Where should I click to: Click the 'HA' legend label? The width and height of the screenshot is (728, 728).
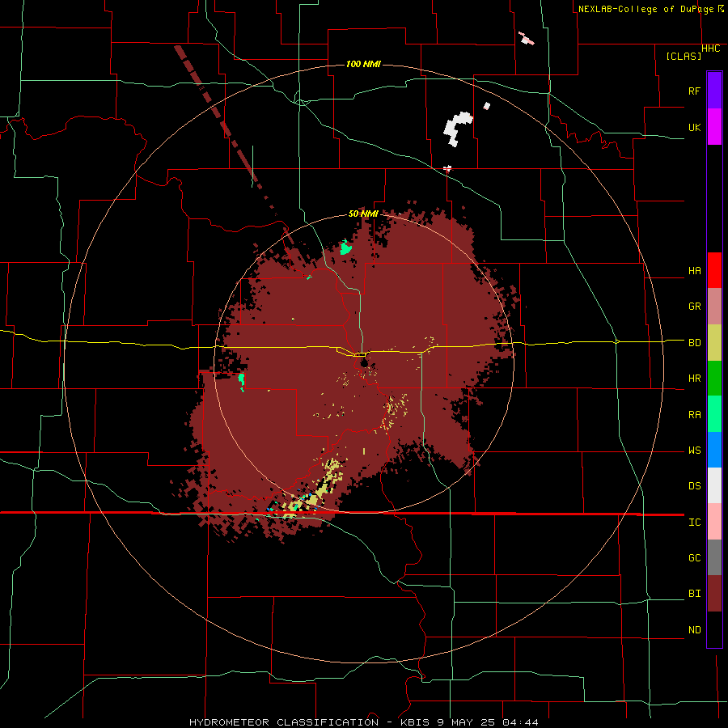tap(694, 271)
